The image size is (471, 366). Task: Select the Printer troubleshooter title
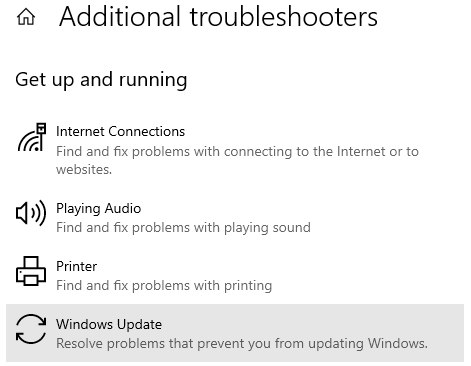pyautogui.click(x=76, y=266)
